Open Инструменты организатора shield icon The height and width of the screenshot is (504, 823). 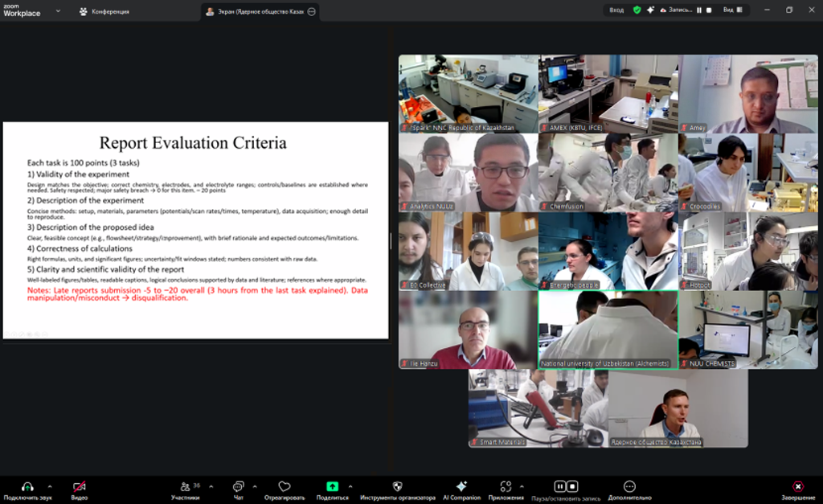click(x=397, y=487)
